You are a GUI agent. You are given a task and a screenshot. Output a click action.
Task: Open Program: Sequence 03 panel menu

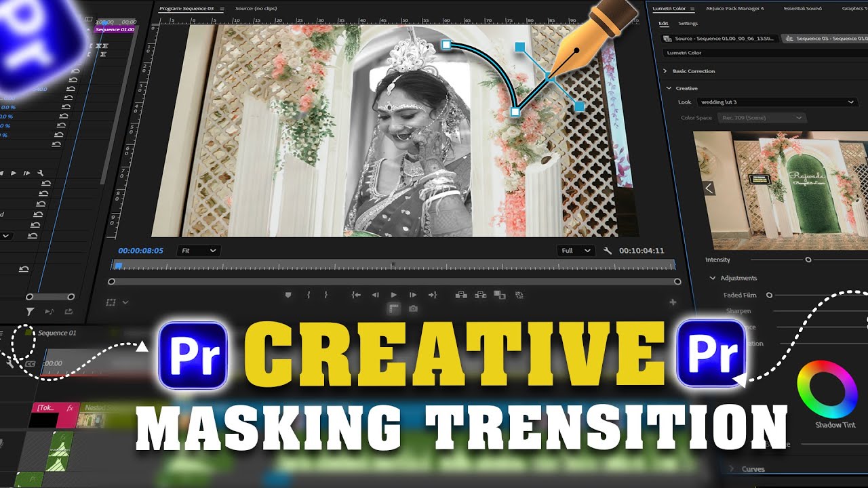tap(221, 8)
